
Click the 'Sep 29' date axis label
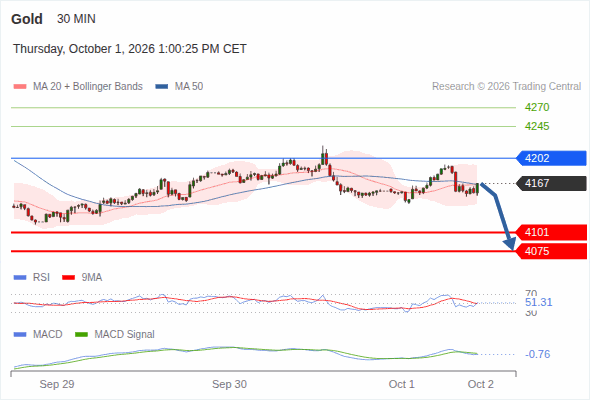57,385
